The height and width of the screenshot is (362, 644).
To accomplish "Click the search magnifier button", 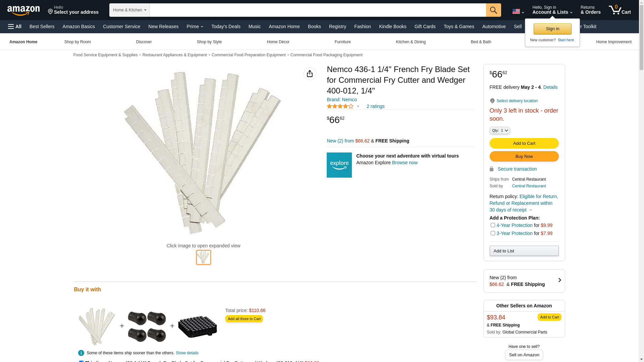I will [x=493, y=10].
